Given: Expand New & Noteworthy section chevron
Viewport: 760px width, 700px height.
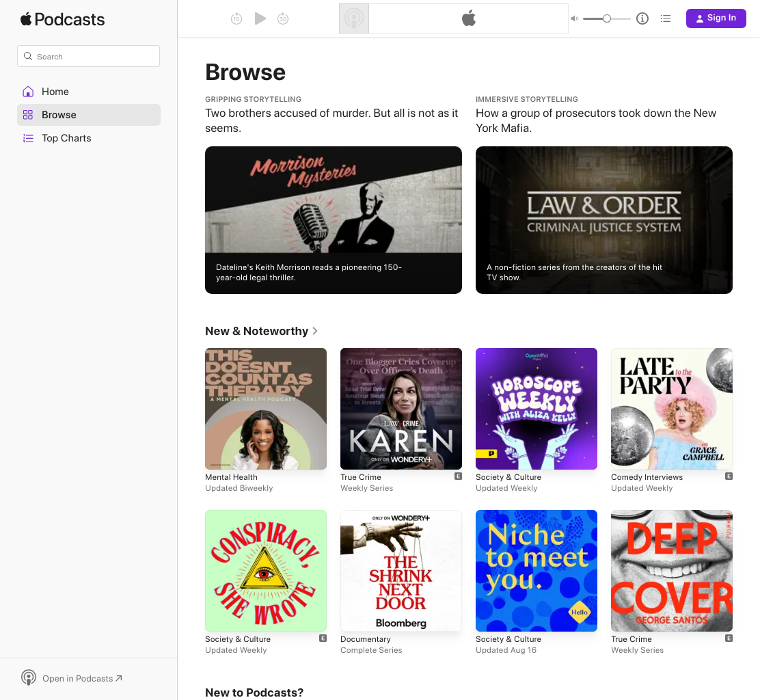Looking at the screenshot, I should [315, 331].
